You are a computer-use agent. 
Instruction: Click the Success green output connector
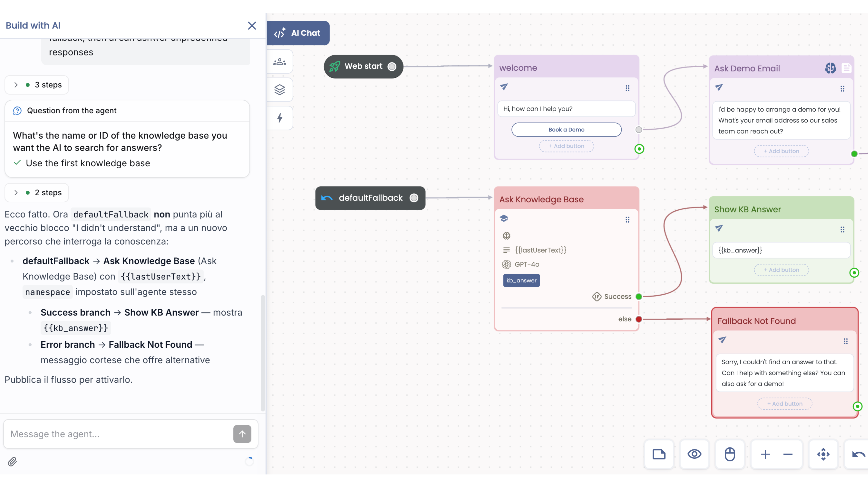point(639,297)
